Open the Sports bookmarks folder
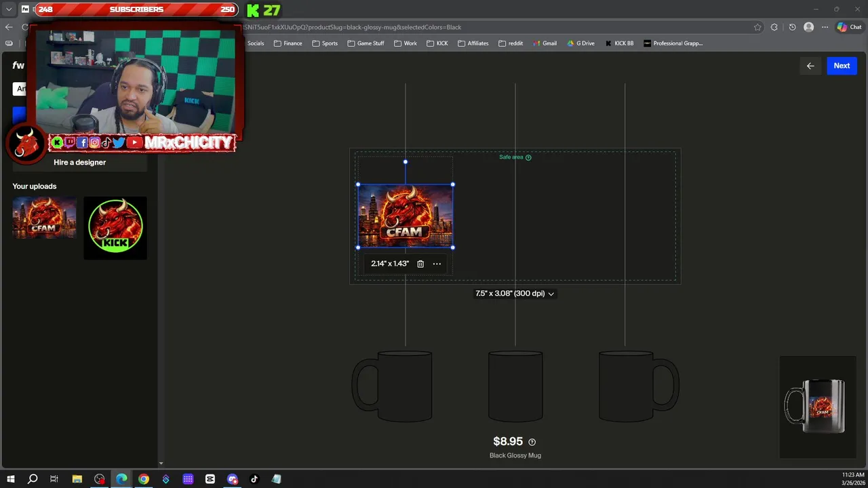The height and width of the screenshot is (488, 868). [325, 43]
